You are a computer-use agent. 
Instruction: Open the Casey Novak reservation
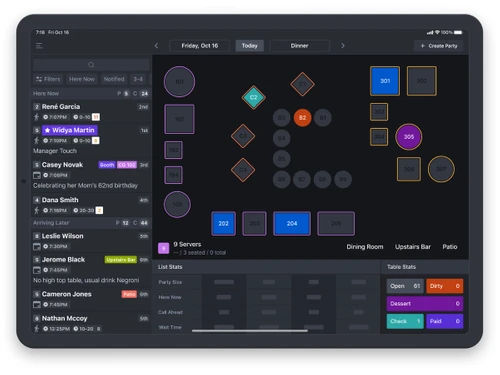[x=91, y=175]
